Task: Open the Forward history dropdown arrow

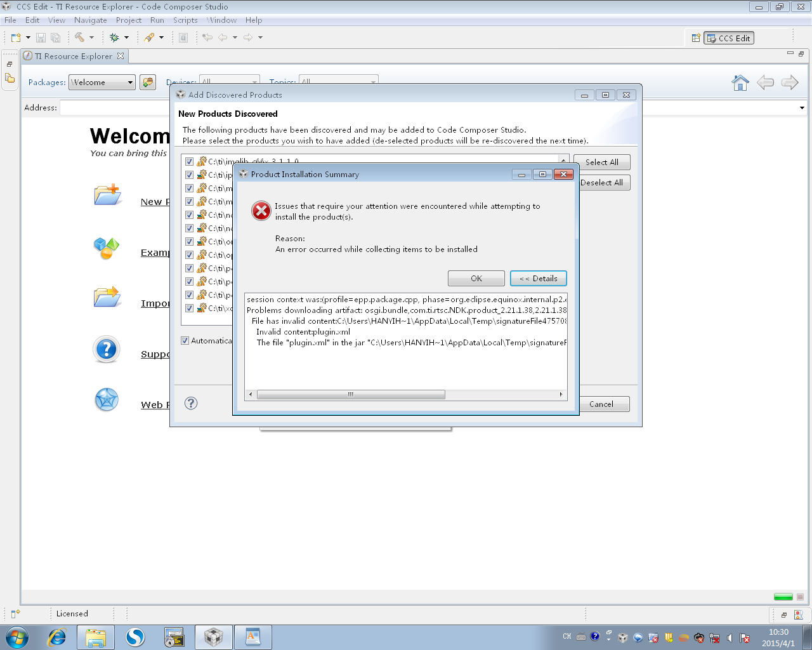Action: 260,37
